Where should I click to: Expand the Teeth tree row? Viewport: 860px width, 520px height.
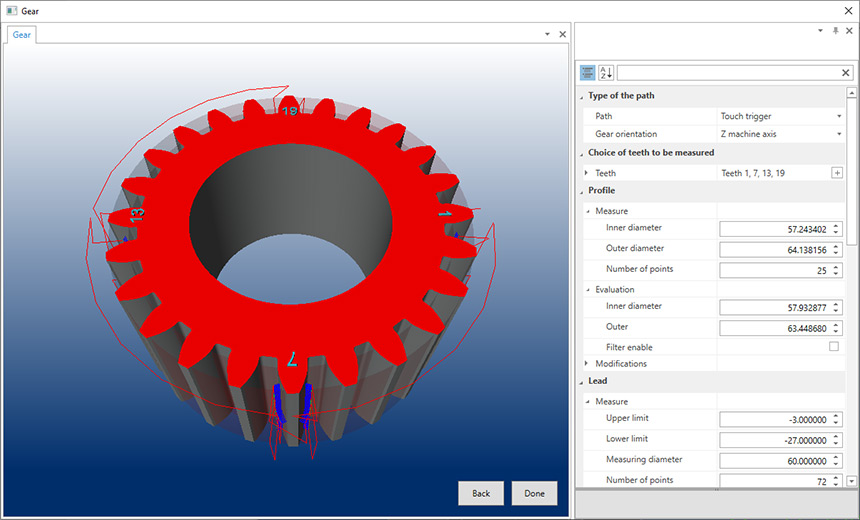(587, 173)
